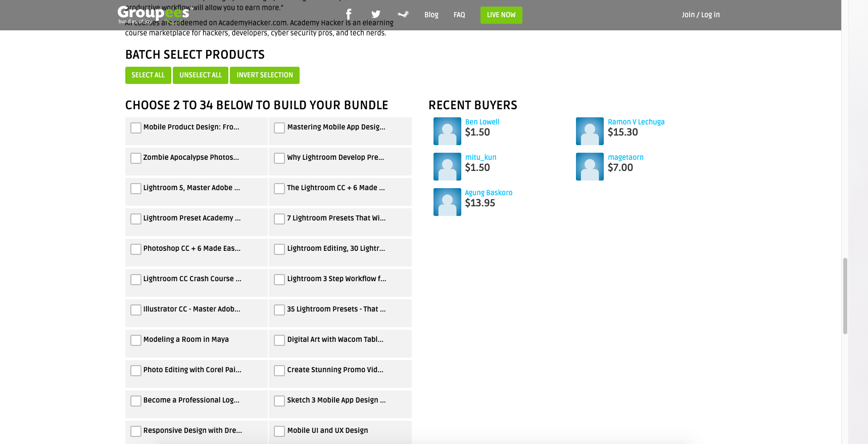
Task: Open the Blog menu item
Action: [x=431, y=15]
